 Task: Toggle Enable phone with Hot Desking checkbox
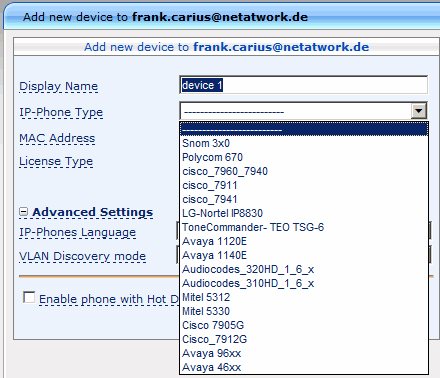[29, 297]
